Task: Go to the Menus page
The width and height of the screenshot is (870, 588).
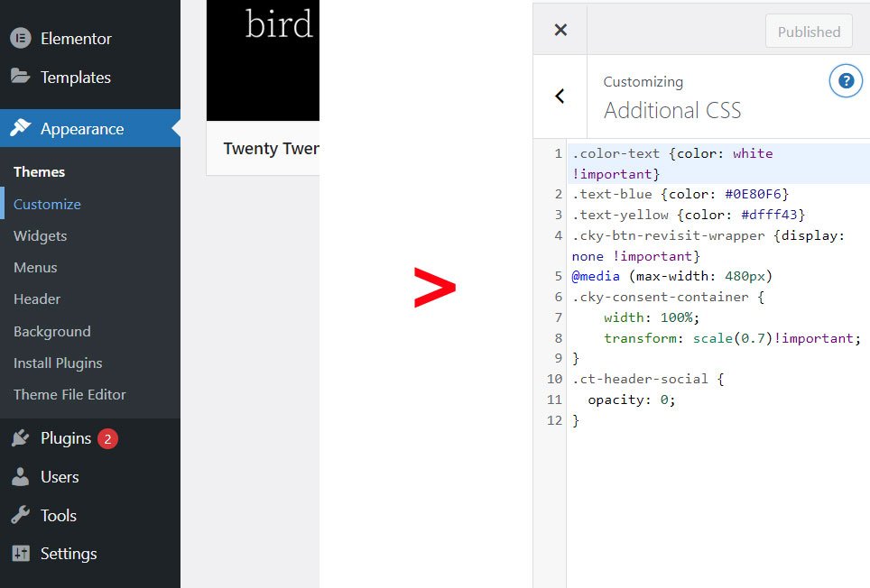Action: pos(35,267)
